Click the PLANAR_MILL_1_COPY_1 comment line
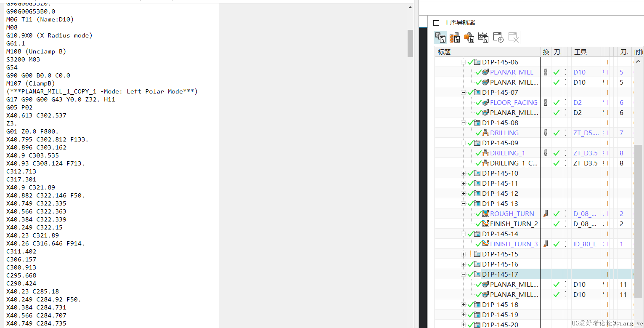The image size is (644, 328). coord(102,91)
